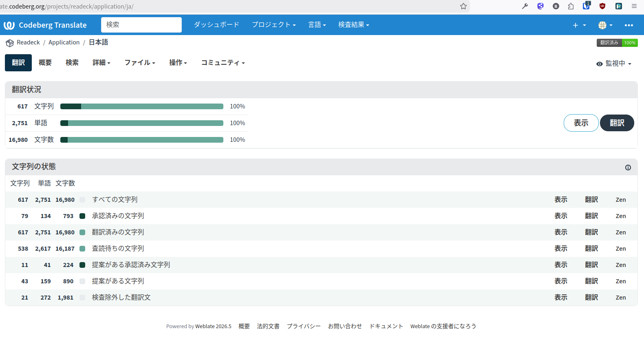Click the 文字列 progress bar
Screen dimensions: 644x342
click(x=142, y=106)
